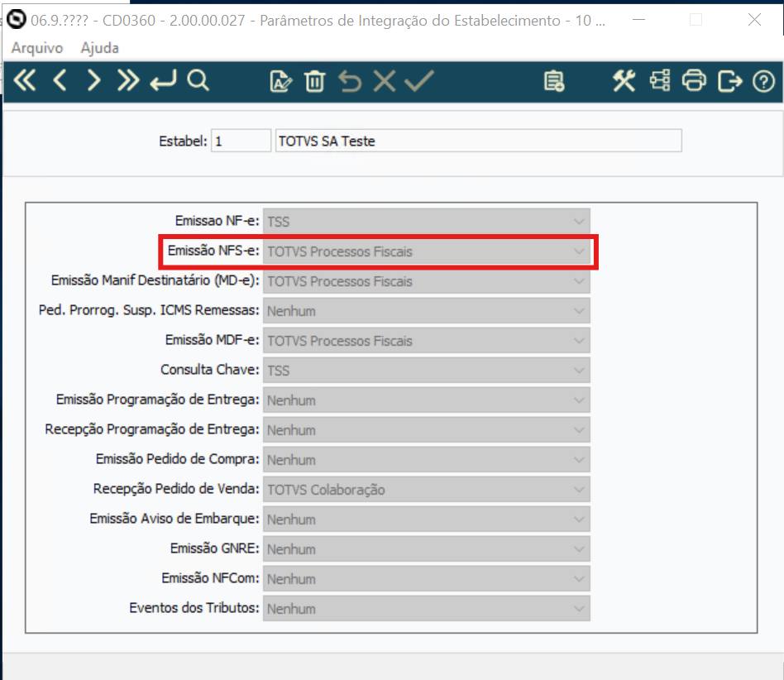The image size is (784, 680).
Task: Expand the Emissão NFCom dropdown
Action: pyautogui.click(x=427, y=578)
